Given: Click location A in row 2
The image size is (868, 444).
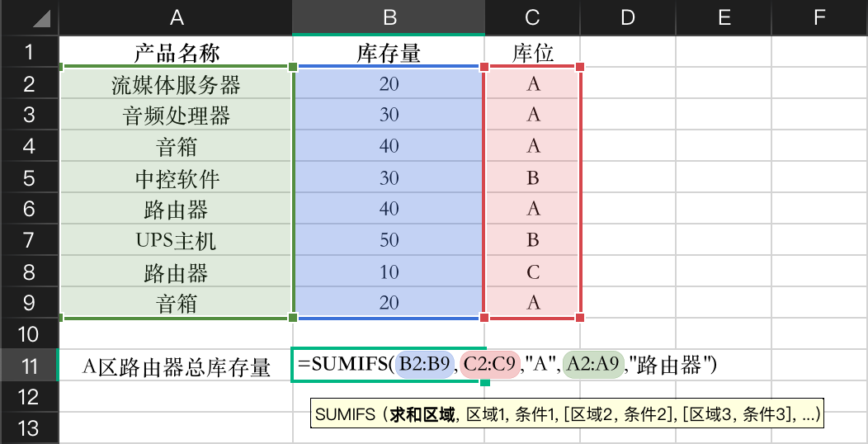Looking at the screenshot, I should tap(532, 83).
